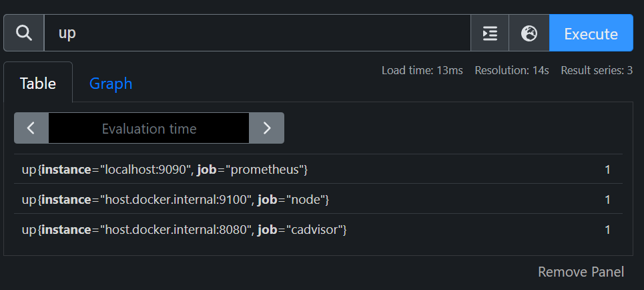Click the value 1 for cadvisor job
Viewport: 644px width, 290px height.
coord(607,229)
